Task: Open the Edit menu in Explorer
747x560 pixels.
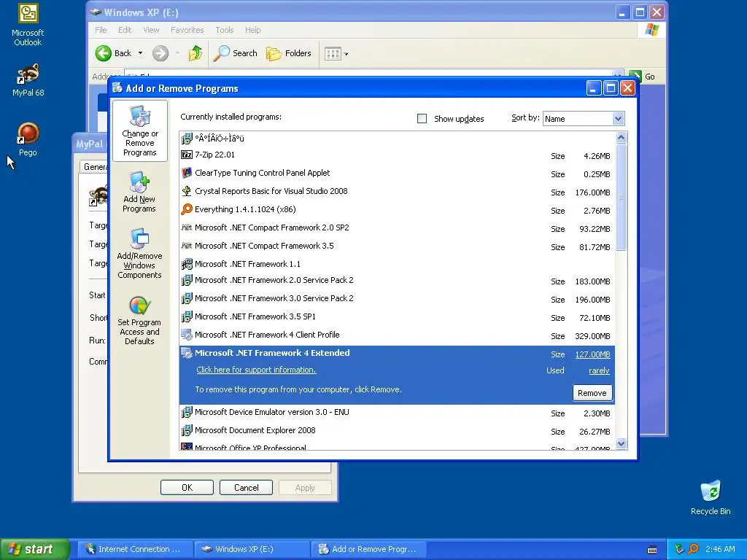Action: 125,30
